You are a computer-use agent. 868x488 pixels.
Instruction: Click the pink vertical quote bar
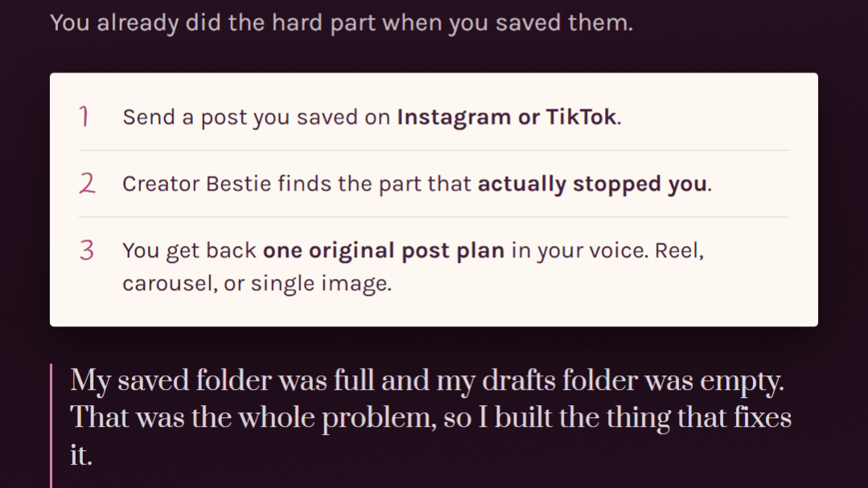pyautogui.click(x=51, y=425)
